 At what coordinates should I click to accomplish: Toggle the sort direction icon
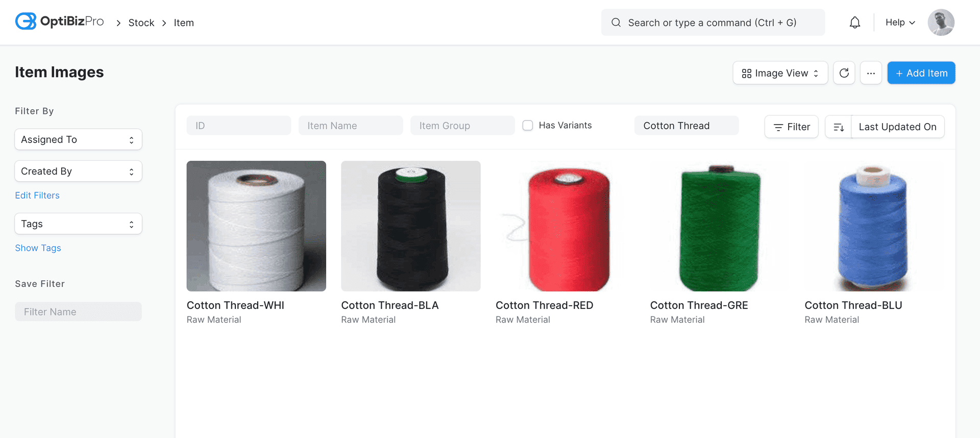838,127
